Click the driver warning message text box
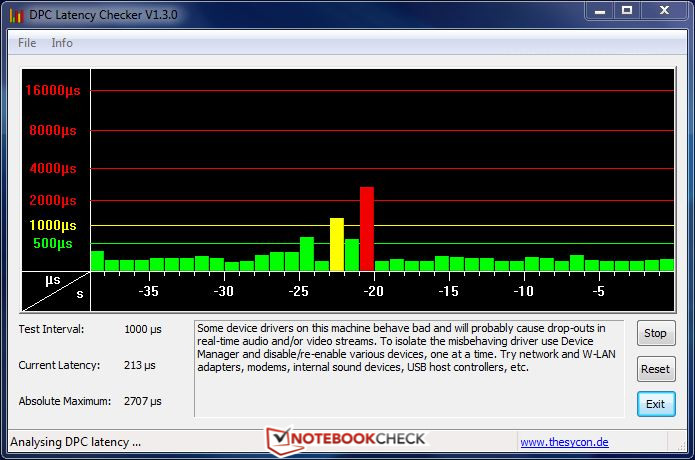The height and width of the screenshot is (460, 695). pos(409,369)
